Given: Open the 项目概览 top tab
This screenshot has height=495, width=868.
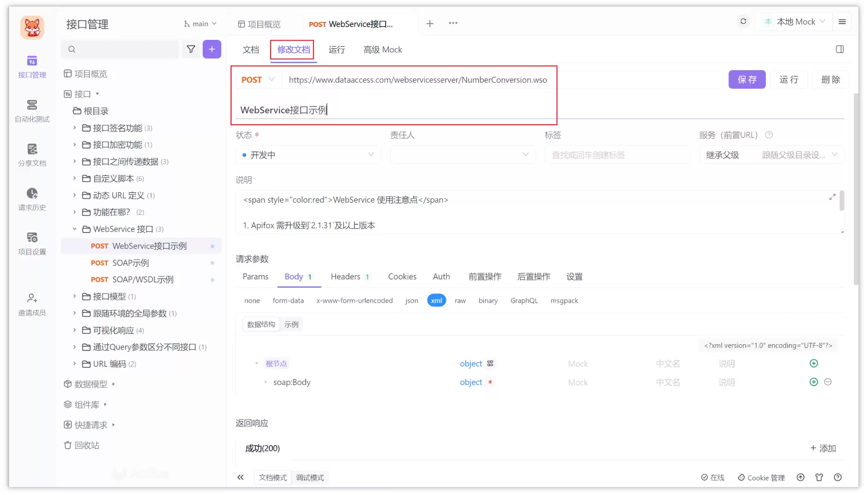Looking at the screenshot, I should [259, 24].
